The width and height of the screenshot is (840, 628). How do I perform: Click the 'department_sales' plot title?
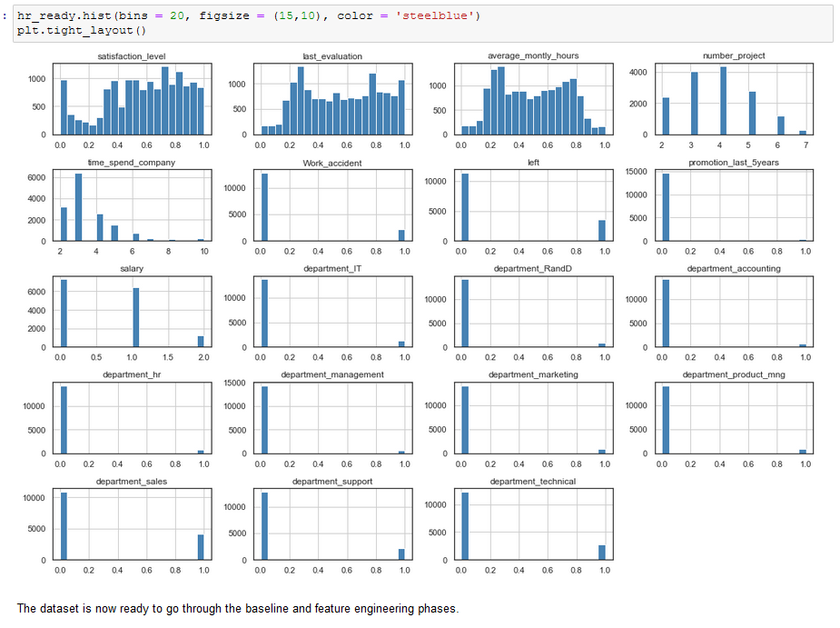[132, 482]
